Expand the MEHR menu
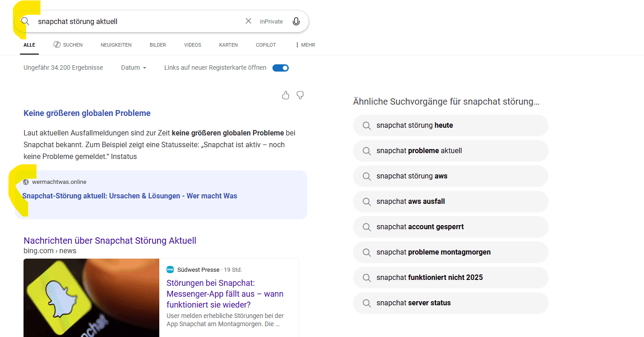Screen dimensions: 644x337 (x=305, y=44)
